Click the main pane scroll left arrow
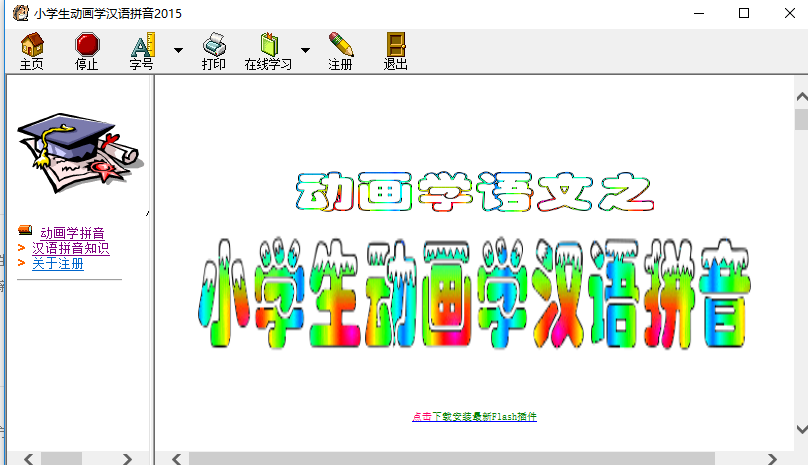 coord(177,458)
